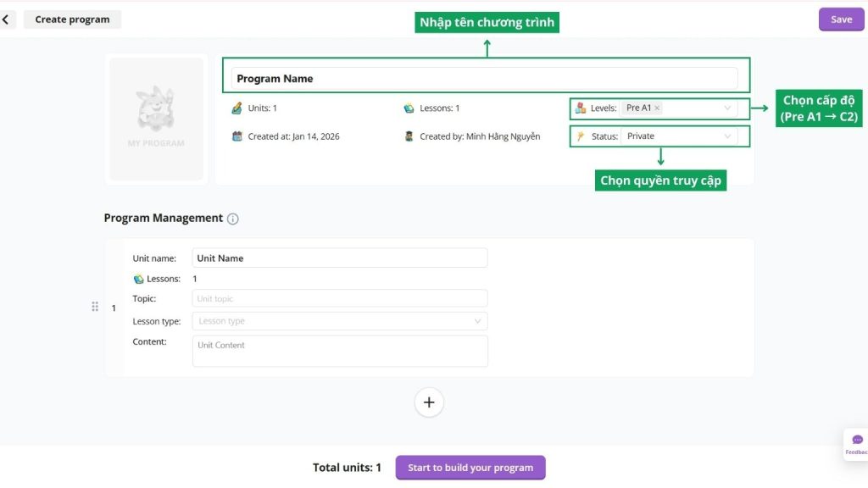Focus the Unit Name field
The height and width of the screenshot is (488, 868).
pos(339,258)
